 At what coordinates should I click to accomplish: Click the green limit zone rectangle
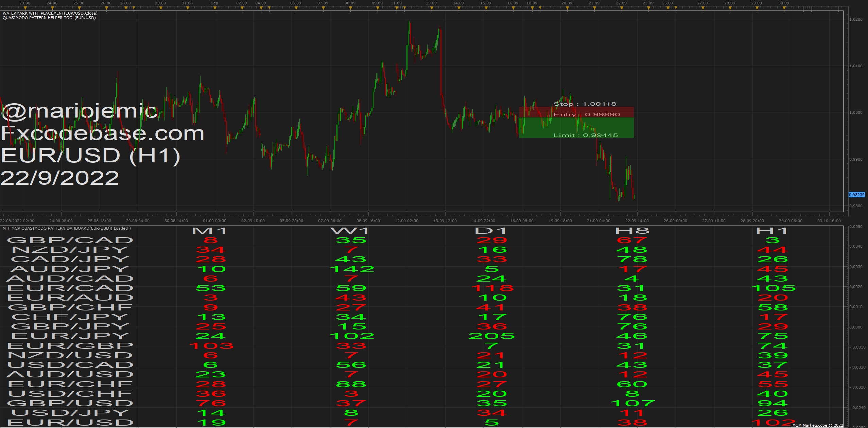click(576, 128)
